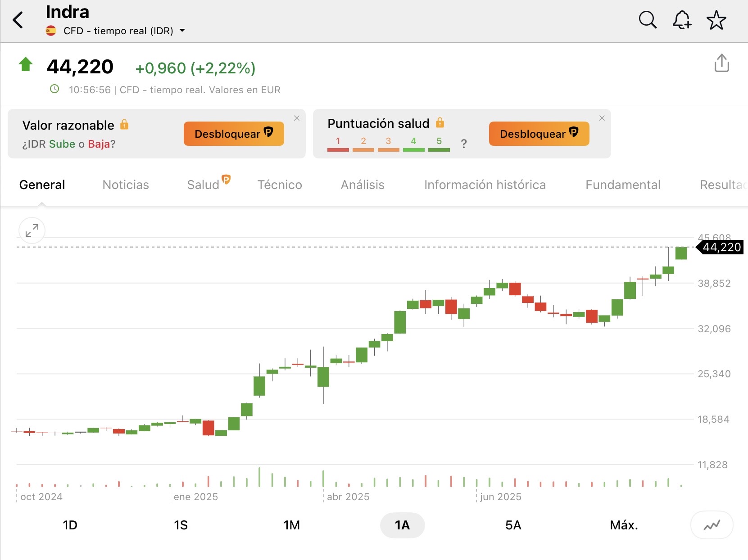This screenshot has height=560, width=748.
Task: Go back using the left arrow icon
Action: click(x=18, y=20)
